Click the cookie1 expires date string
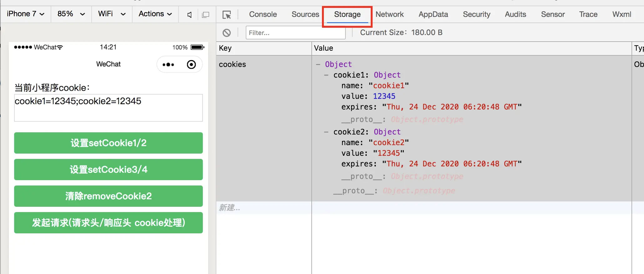This screenshot has height=274, width=644. coord(452,107)
